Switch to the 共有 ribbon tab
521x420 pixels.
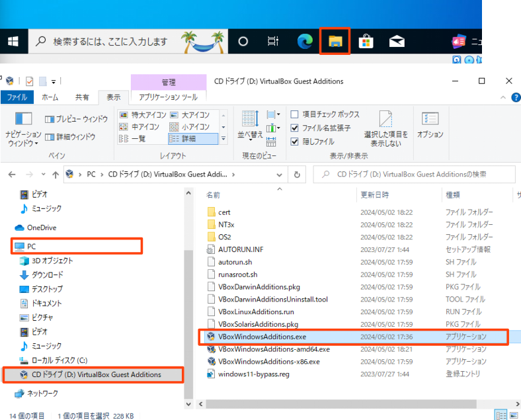tap(82, 97)
